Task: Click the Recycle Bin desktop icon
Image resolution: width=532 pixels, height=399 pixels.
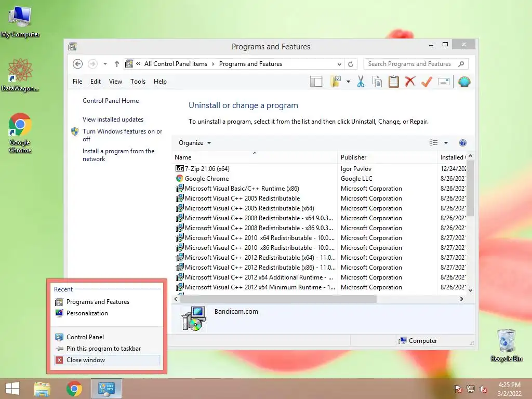Action: pyautogui.click(x=506, y=345)
